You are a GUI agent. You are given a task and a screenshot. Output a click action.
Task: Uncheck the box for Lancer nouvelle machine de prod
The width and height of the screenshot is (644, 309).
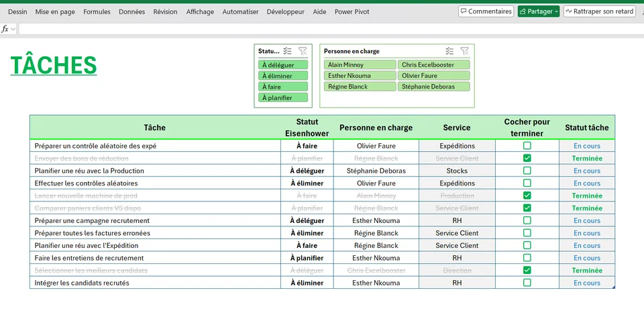pyautogui.click(x=527, y=195)
